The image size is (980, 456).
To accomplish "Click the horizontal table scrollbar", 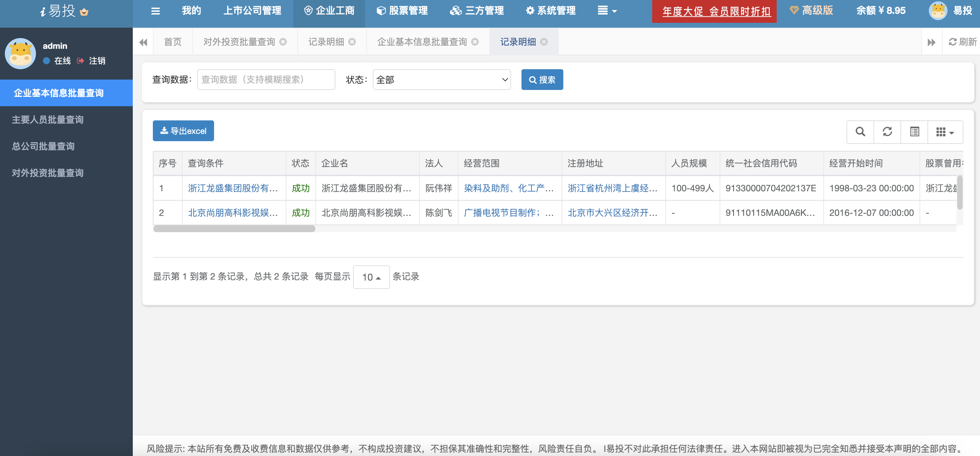I will tap(234, 229).
